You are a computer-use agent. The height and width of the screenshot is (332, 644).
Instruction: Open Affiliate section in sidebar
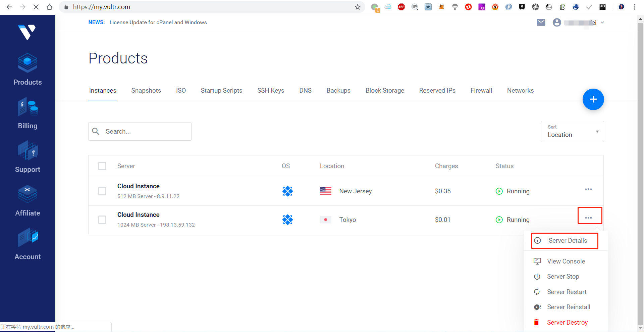point(28,201)
